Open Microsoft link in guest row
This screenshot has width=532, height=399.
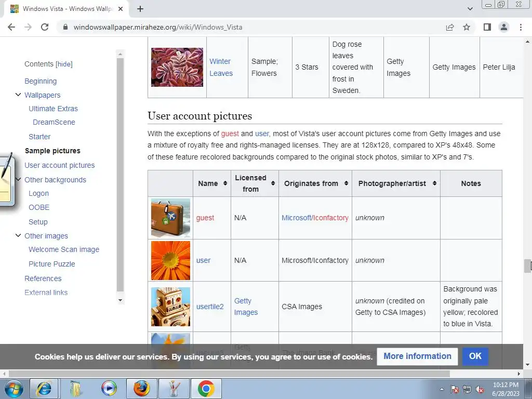296,218
